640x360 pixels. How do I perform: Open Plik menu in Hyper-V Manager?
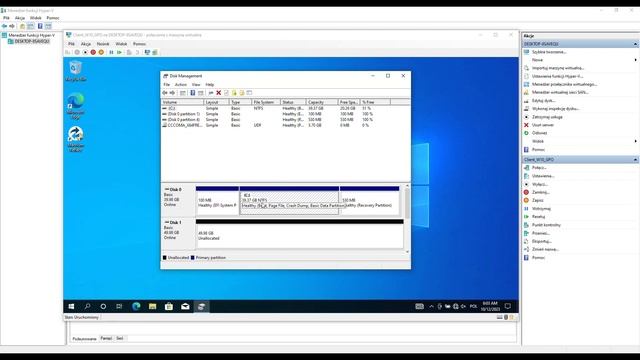[x=6, y=18]
